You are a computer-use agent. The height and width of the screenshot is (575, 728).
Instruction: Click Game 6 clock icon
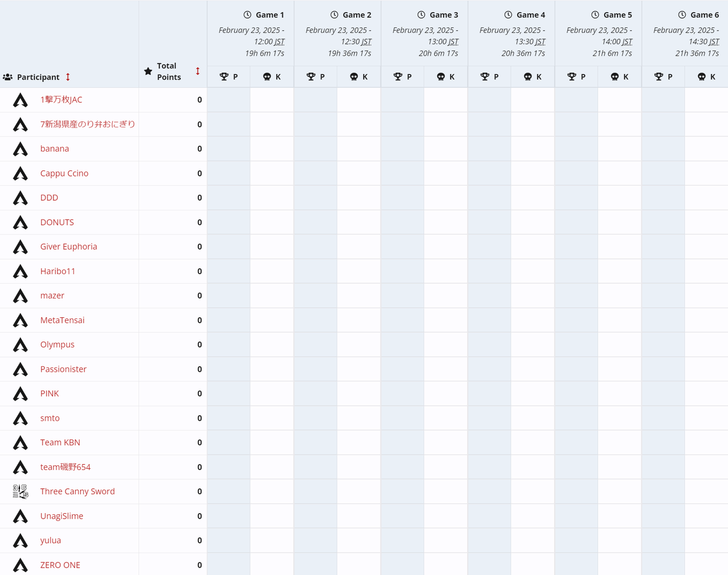(x=682, y=15)
